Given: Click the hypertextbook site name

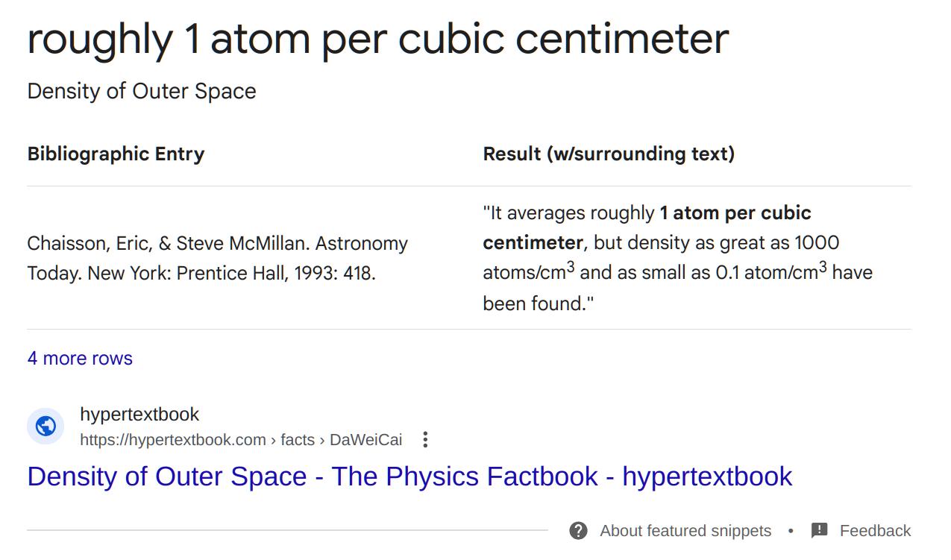Looking at the screenshot, I should [139, 414].
